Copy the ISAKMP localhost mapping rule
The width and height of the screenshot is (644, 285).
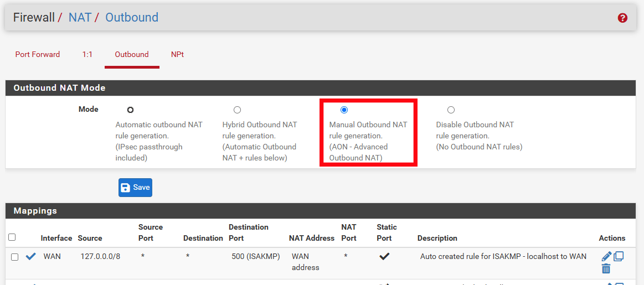[x=619, y=256]
